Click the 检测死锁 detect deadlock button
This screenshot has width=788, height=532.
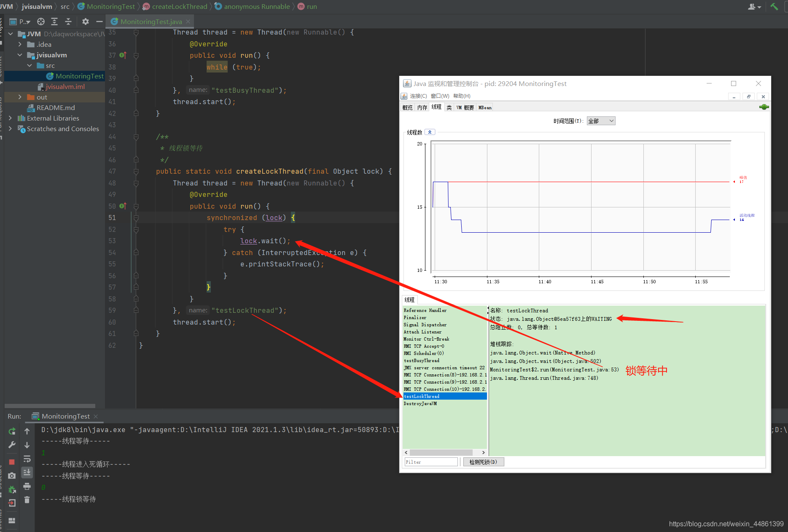coord(483,462)
